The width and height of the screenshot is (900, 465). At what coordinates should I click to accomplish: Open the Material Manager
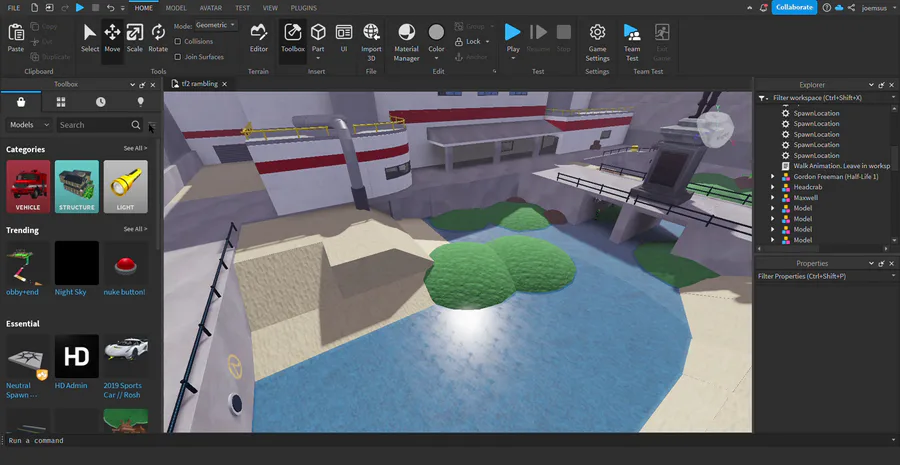tap(406, 40)
